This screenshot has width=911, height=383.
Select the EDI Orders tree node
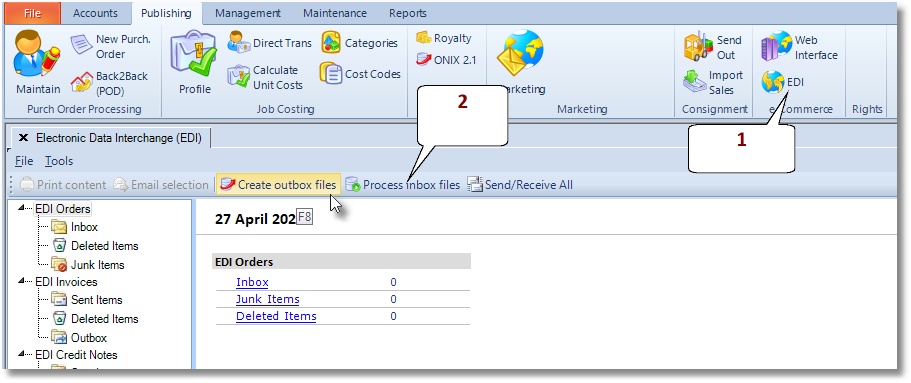(x=63, y=208)
